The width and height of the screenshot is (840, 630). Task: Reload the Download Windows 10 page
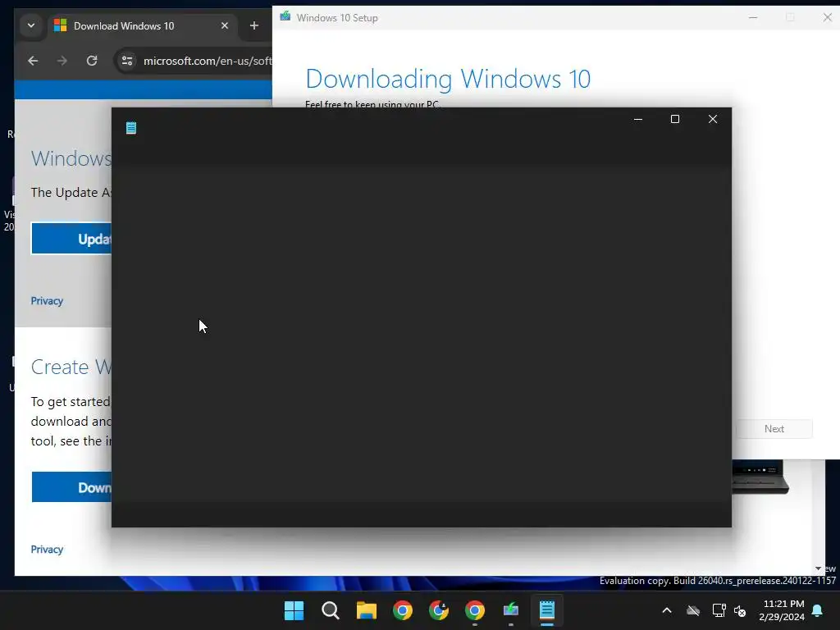pos(92,61)
